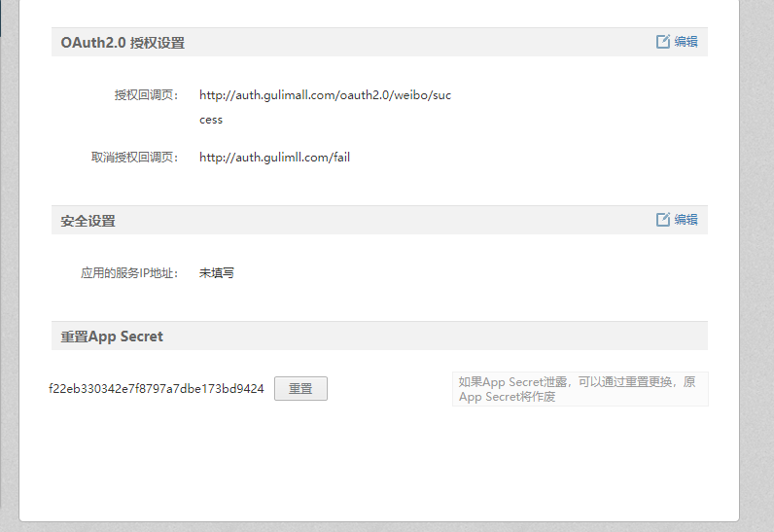Click the edit icon in OAuth2.0 授权设置 header
The image size is (774, 532).
tap(663, 42)
